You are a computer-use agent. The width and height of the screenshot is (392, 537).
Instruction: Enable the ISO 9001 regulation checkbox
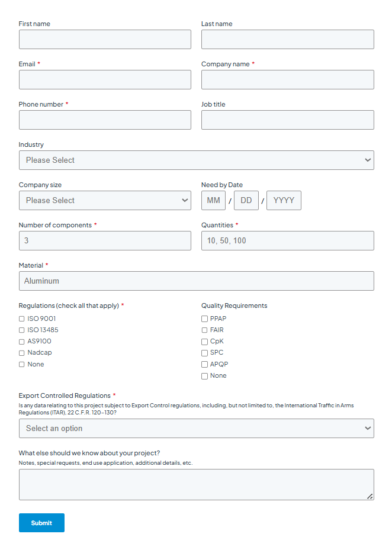coord(21,318)
